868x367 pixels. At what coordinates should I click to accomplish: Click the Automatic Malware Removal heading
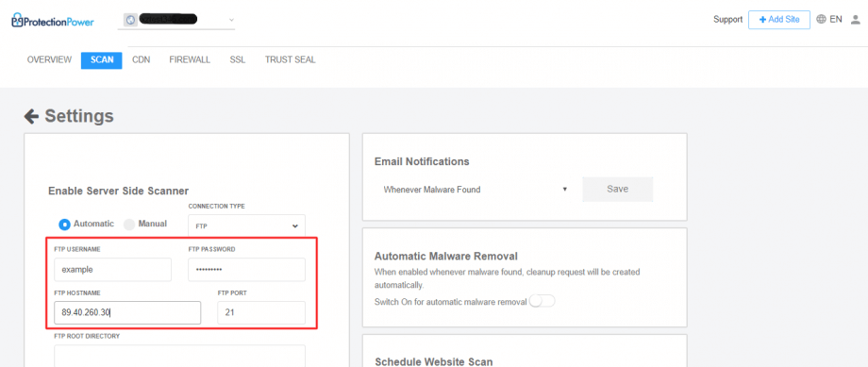(x=446, y=257)
